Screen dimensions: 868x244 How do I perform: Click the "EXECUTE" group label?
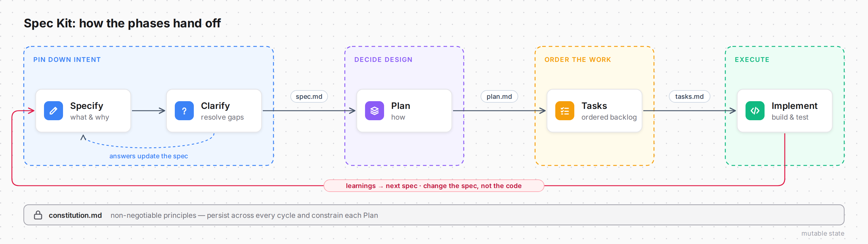click(752, 60)
